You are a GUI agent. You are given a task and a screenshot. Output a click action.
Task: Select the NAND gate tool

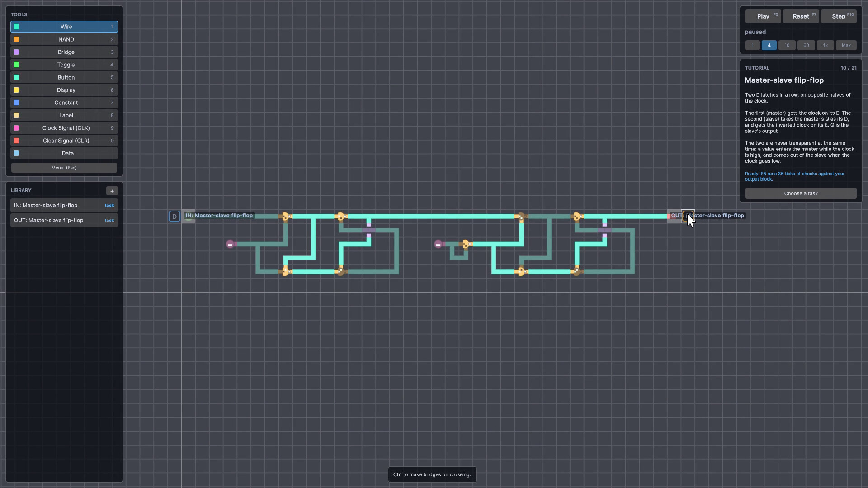64,39
